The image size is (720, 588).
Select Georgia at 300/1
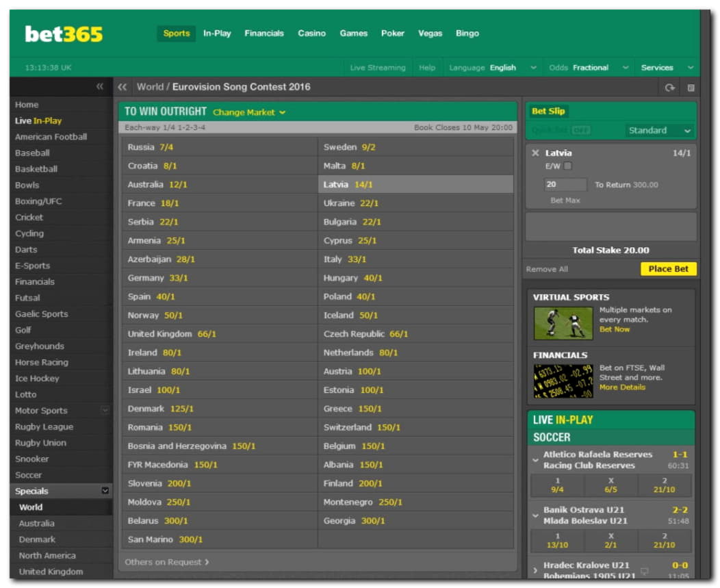point(415,521)
